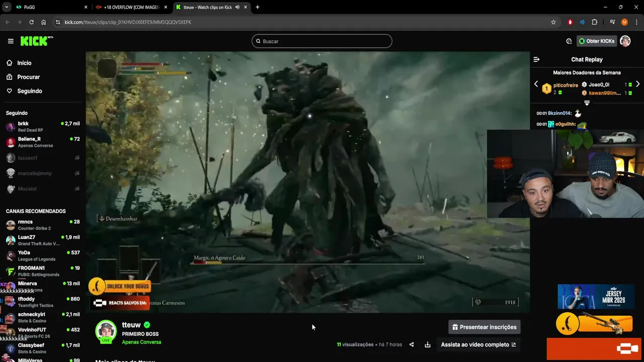Click the blue sound-wave extension icon

582,22
